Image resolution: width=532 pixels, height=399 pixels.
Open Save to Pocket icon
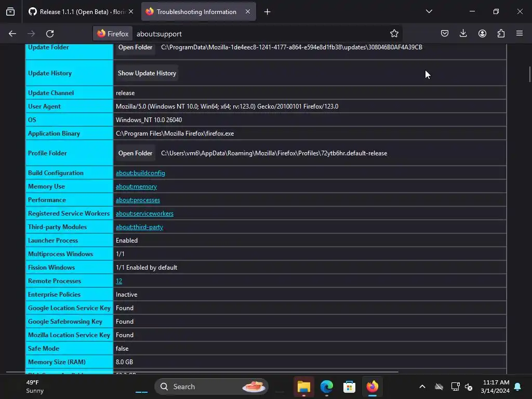pyautogui.click(x=445, y=33)
